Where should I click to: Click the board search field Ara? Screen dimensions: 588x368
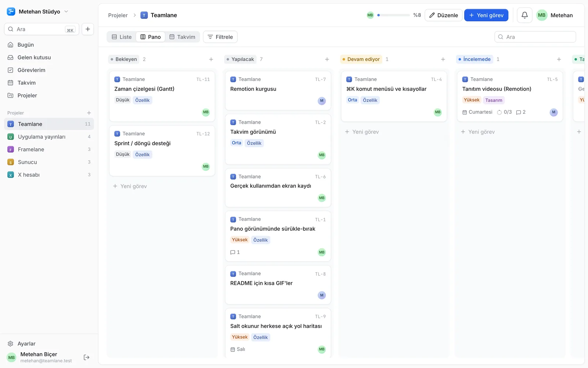point(535,37)
